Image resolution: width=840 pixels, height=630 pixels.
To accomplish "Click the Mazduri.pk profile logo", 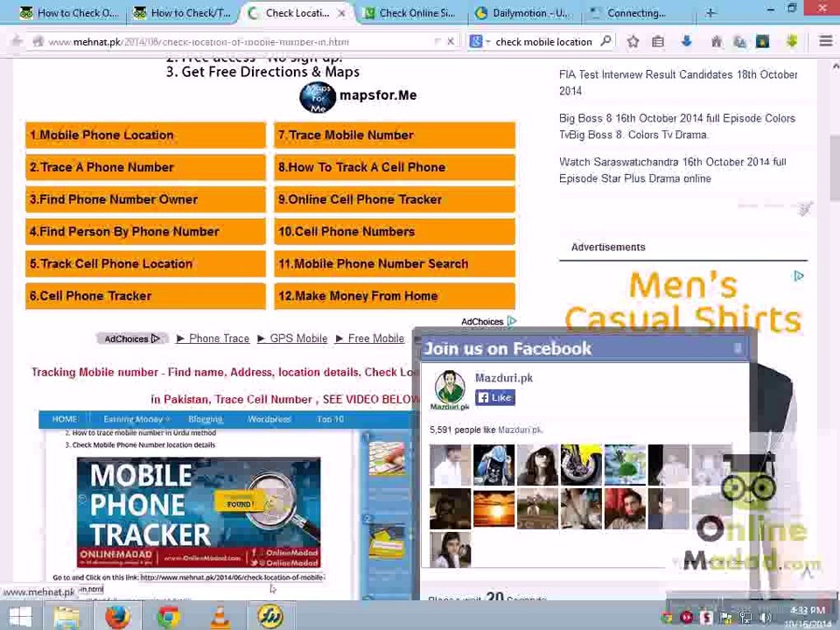I will point(450,389).
